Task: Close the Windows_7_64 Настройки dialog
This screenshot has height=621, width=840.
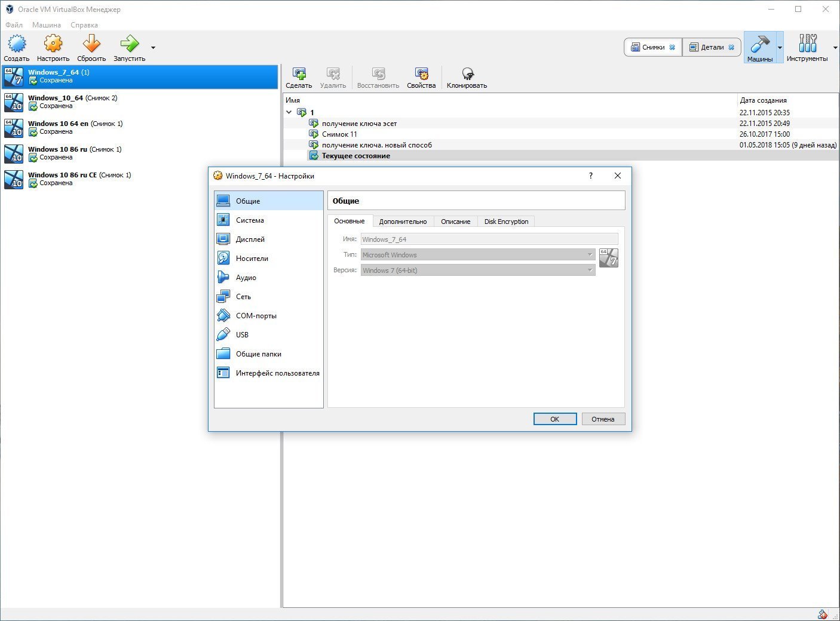Action: (618, 176)
